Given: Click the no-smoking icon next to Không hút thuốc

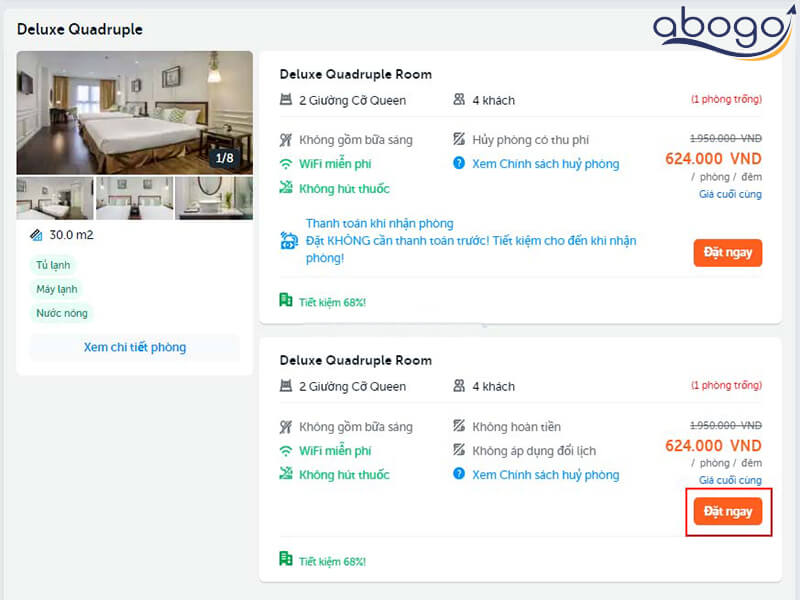Looking at the screenshot, I should click(287, 186).
